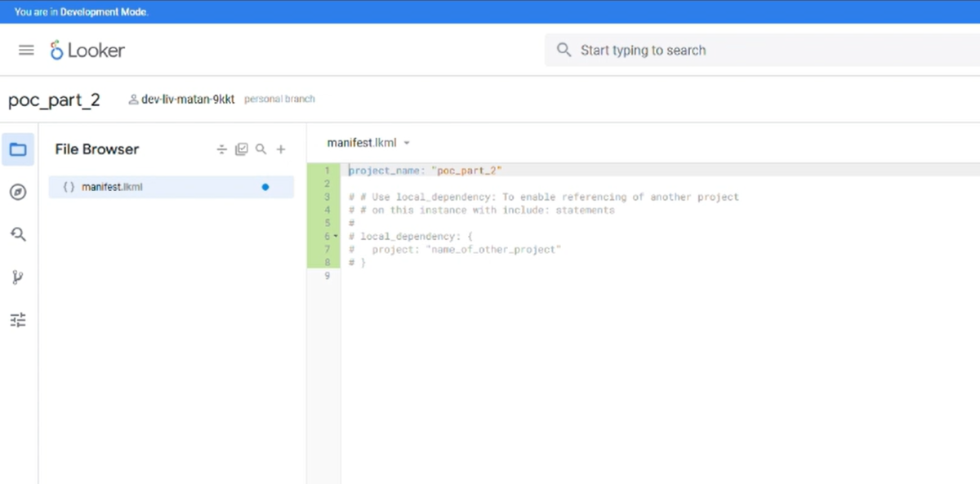The width and height of the screenshot is (980, 484).
Task: Collapse all folders in the File Browser
Action: pyautogui.click(x=221, y=149)
